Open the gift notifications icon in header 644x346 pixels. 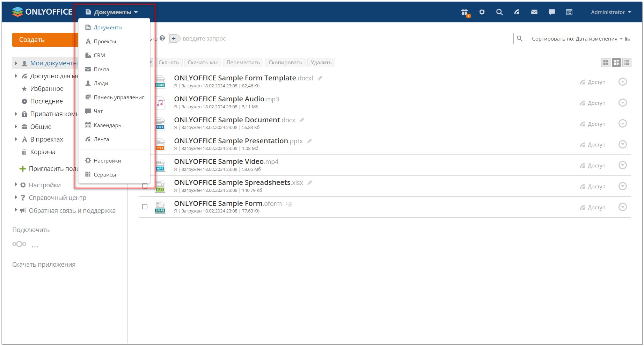464,12
